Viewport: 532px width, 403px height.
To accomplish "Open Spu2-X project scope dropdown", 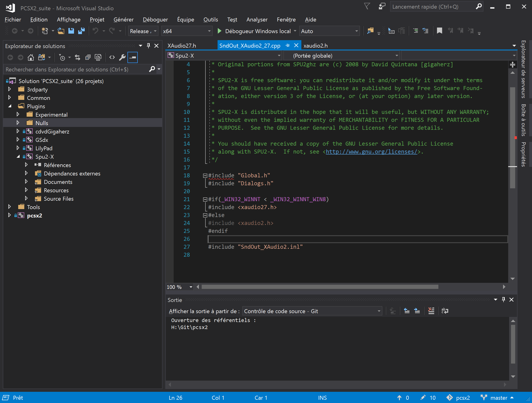I will click(x=224, y=56).
